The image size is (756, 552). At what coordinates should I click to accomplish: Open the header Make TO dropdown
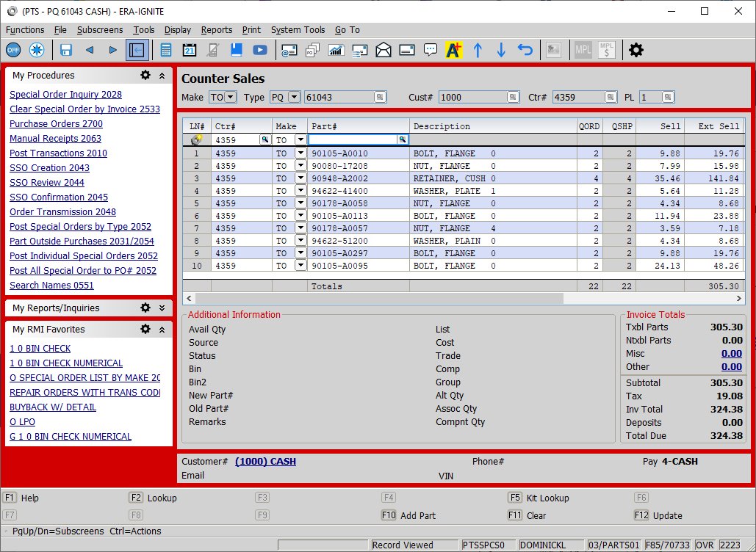pyautogui.click(x=231, y=98)
